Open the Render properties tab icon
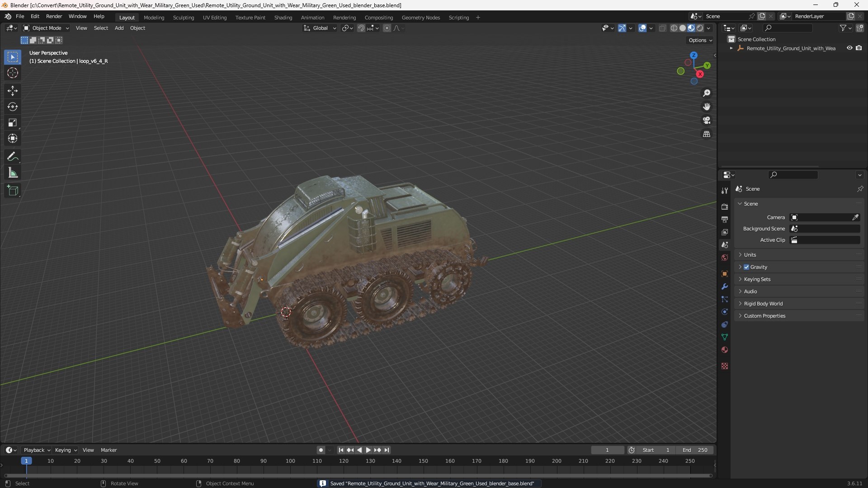The image size is (868, 488). pyautogui.click(x=725, y=206)
